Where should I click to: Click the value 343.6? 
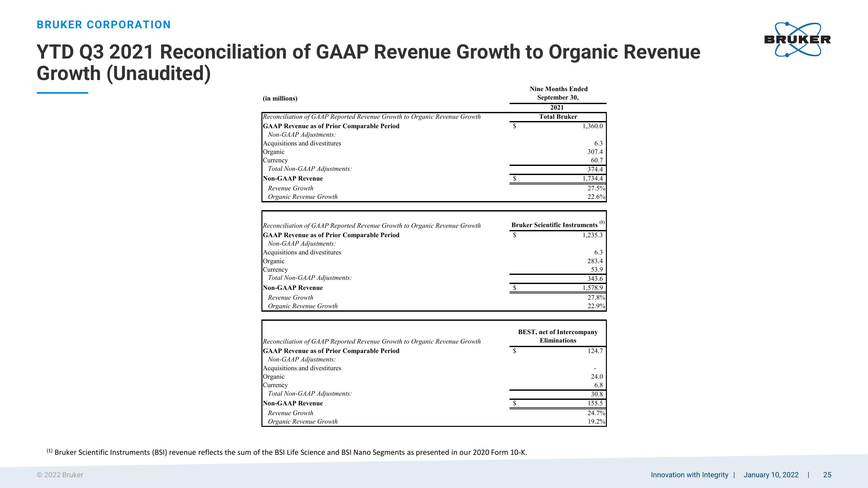point(595,278)
